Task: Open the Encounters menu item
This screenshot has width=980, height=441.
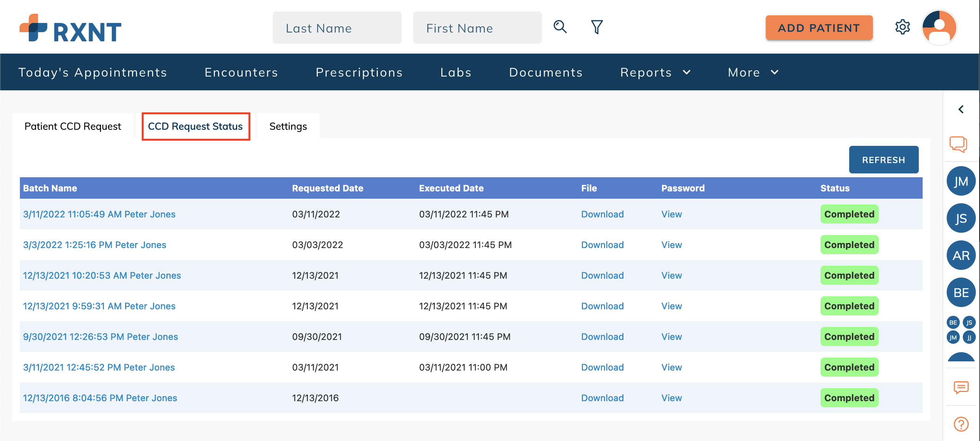Action: [x=241, y=72]
